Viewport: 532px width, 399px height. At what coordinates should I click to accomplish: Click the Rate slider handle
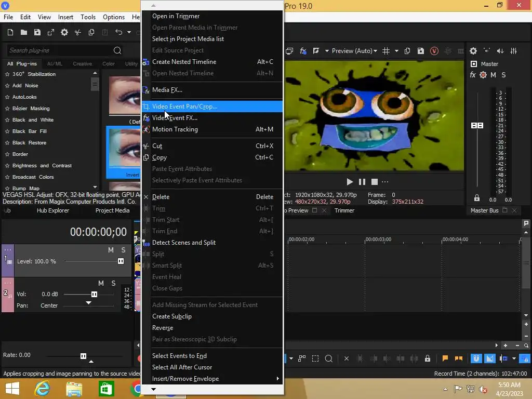83,356
